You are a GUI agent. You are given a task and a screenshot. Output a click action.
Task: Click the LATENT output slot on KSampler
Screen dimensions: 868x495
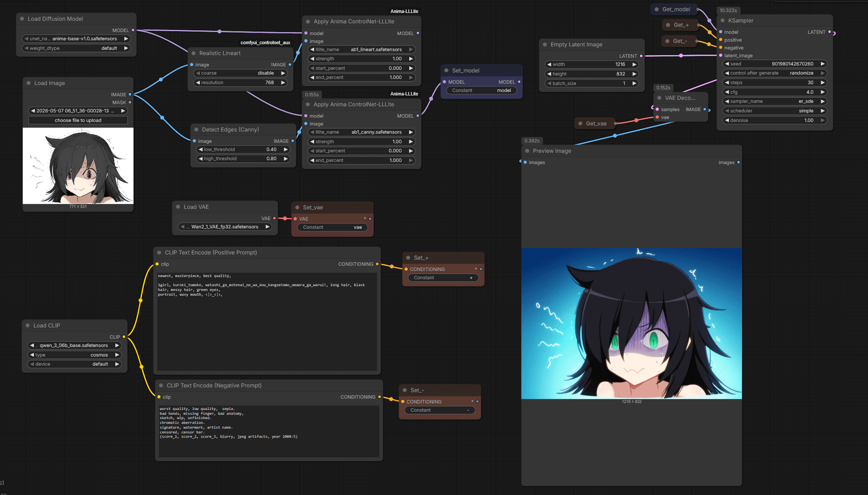(830, 32)
